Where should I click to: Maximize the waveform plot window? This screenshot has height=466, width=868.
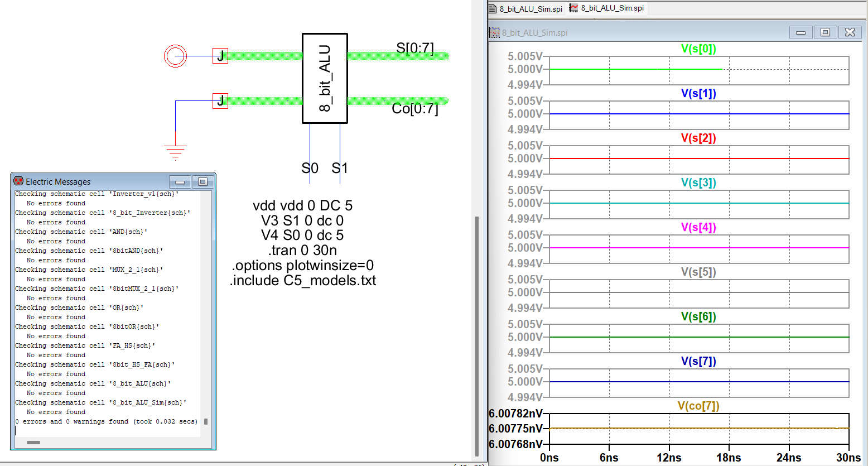[825, 32]
